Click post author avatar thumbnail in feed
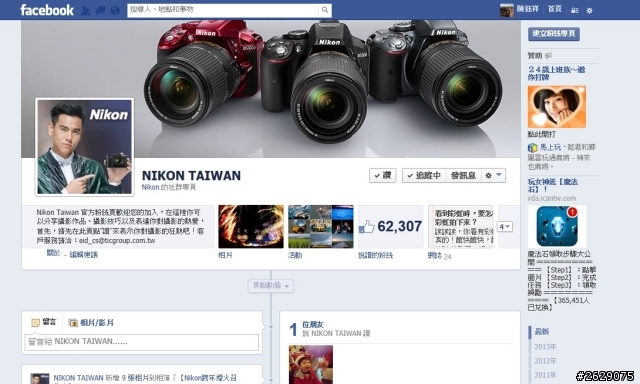The height and width of the screenshot is (384, 640). coord(40,378)
